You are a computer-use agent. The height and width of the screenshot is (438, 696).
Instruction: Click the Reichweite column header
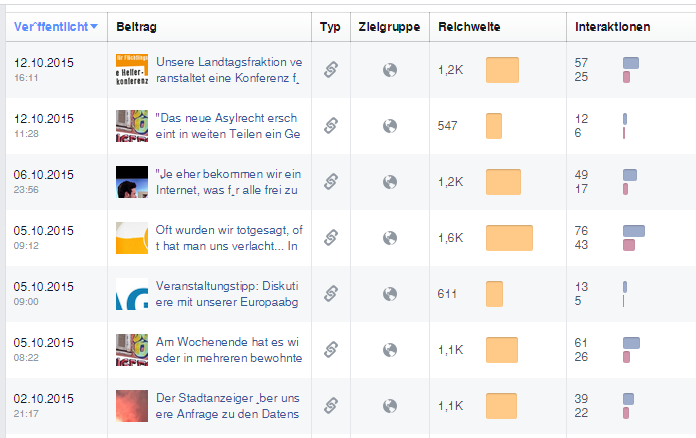tap(469, 27)
